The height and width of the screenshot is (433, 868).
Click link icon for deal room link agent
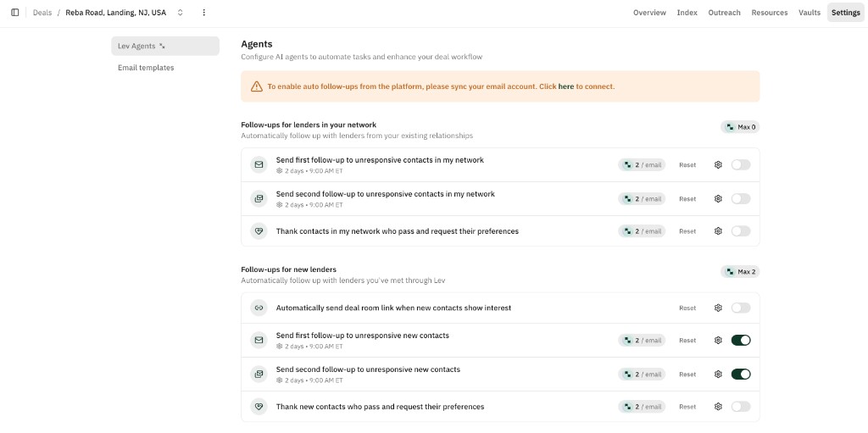pyautogui.click(x=259, y=308)
